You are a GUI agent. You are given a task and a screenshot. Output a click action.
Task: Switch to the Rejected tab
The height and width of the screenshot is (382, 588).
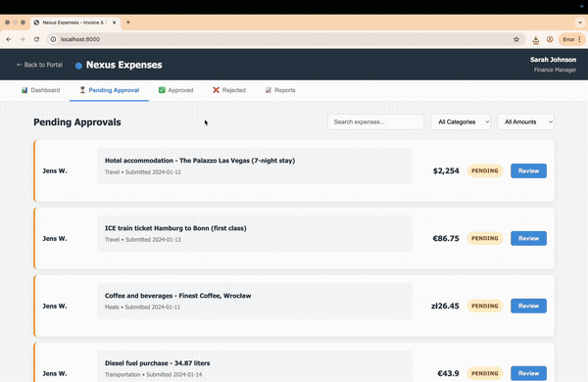(x=229, y=90)
